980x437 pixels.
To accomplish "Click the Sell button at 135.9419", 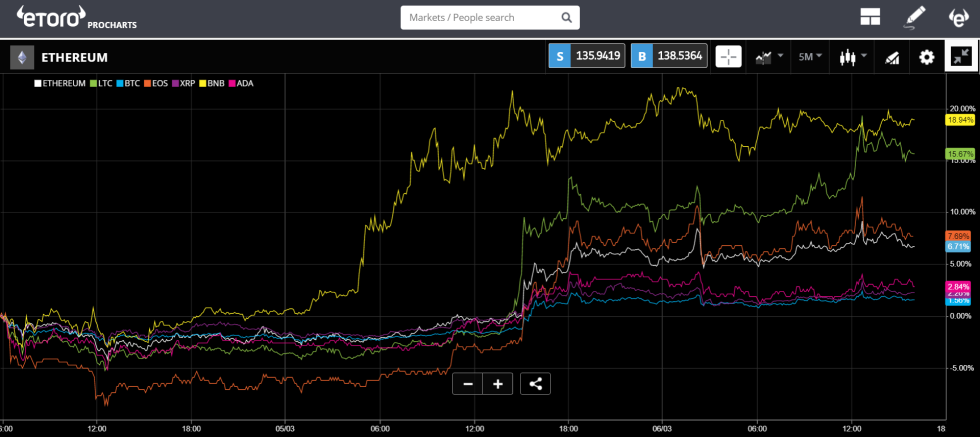I will [585, 57].
